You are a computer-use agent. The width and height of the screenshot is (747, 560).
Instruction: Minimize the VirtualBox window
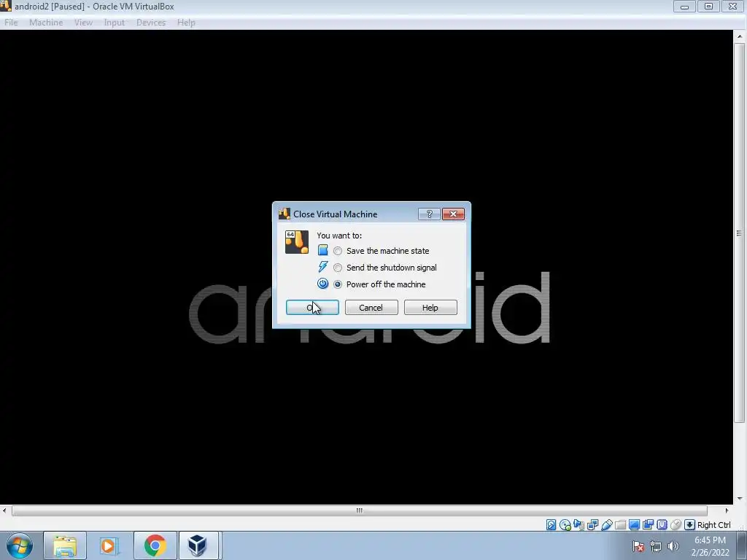684,6
